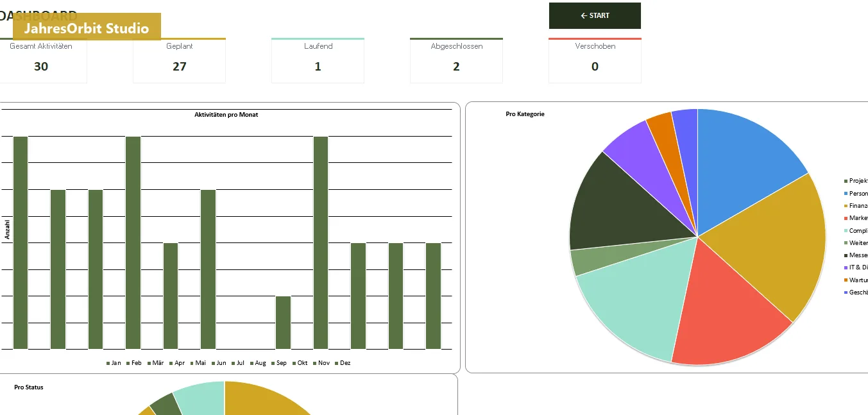Click the Jul legend entry
The image size is (868, 415).
[238, 363]
